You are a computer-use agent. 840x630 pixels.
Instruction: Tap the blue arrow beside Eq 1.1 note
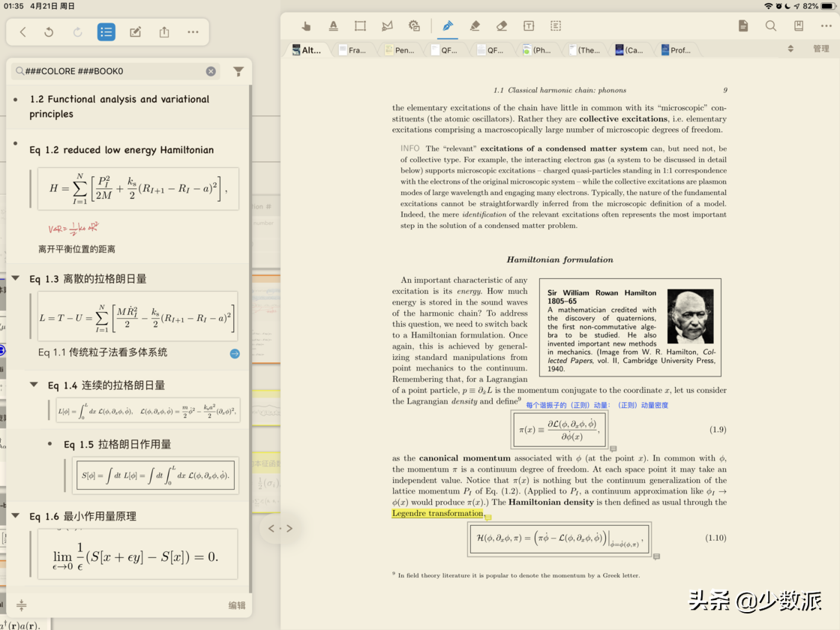[235, 353]
